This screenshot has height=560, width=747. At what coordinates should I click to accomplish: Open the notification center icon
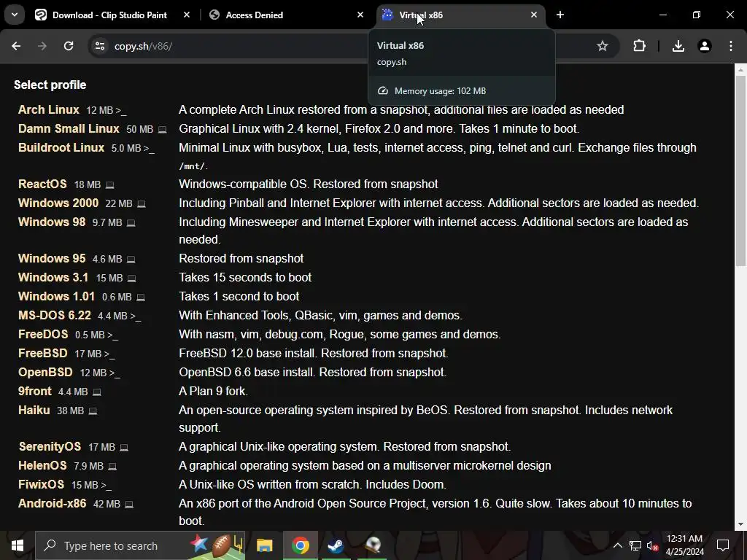[723, 545]
